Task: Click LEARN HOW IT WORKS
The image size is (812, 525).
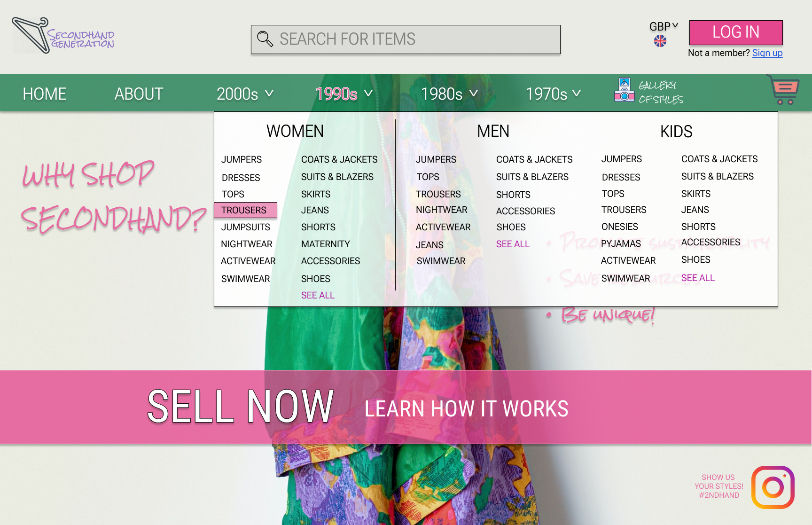Action: 467,409
